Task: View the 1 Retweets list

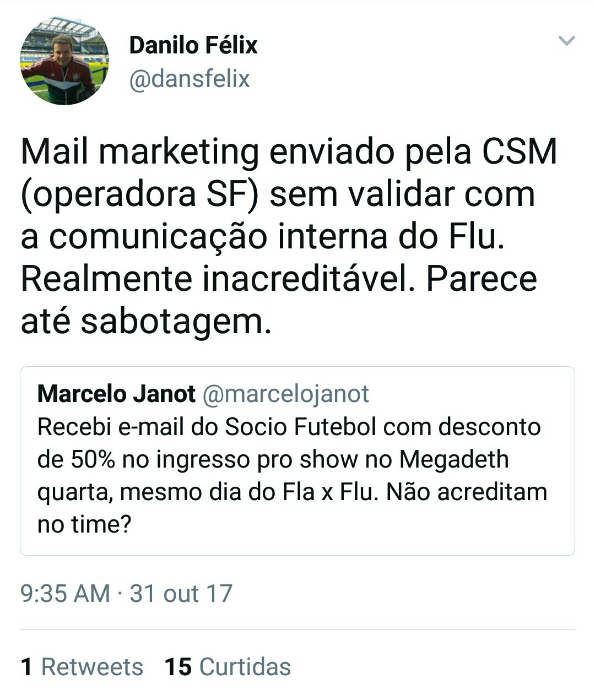Action: pyautogui.click(x=82, y=667)
